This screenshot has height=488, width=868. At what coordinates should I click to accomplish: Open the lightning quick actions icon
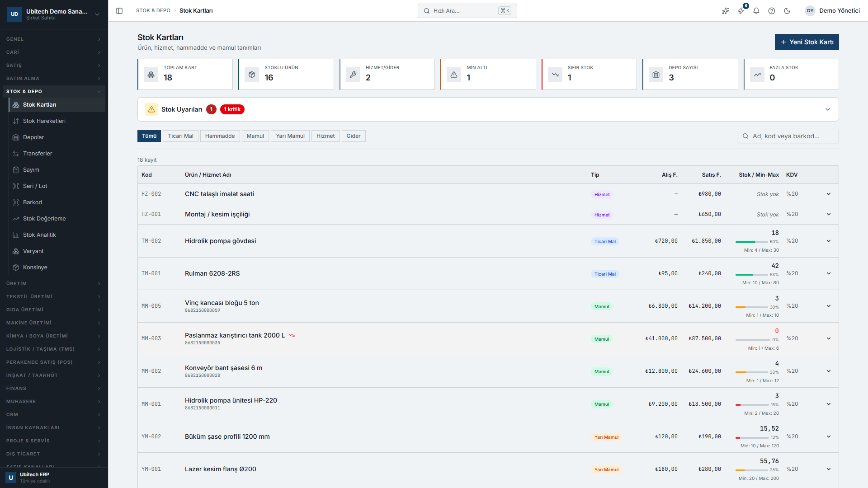coord(741,11)
